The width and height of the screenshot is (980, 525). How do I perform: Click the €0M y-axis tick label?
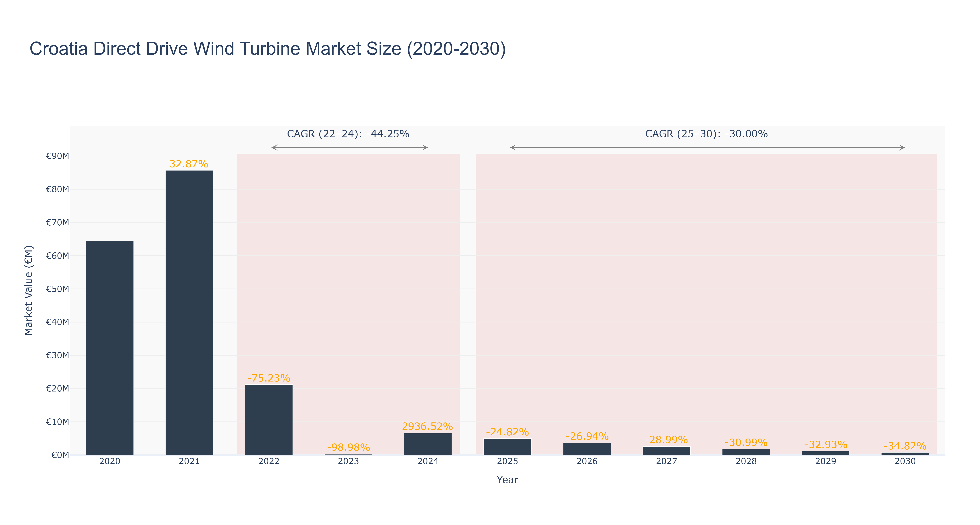point(60,455)
